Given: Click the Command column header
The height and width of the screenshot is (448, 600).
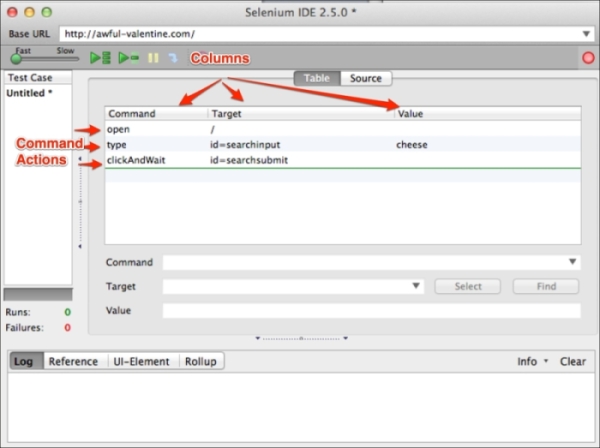Looking at the screenshot, I should pos(157,114).
